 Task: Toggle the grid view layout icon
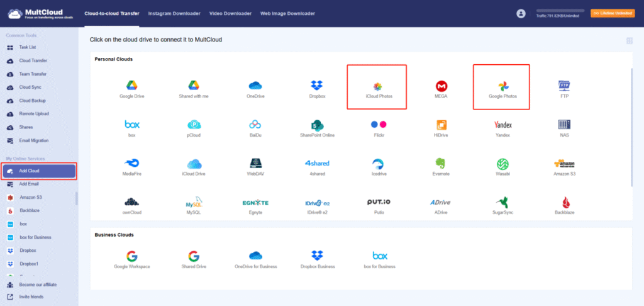629,41
